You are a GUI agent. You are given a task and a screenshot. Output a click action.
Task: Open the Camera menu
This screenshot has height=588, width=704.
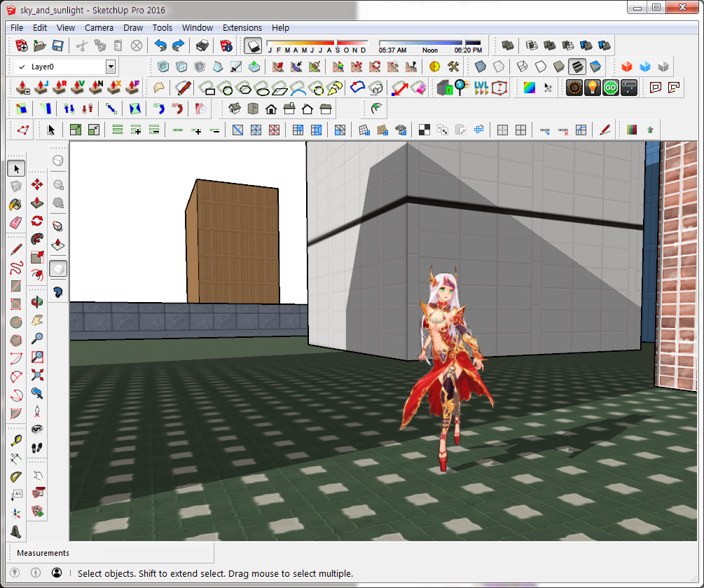point(99,28)
